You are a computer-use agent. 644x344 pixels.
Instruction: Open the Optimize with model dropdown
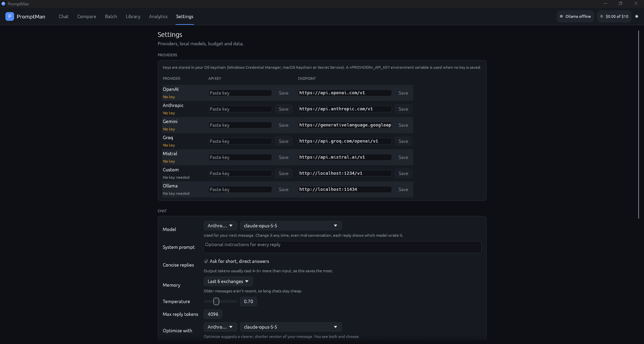click(291, 327)
